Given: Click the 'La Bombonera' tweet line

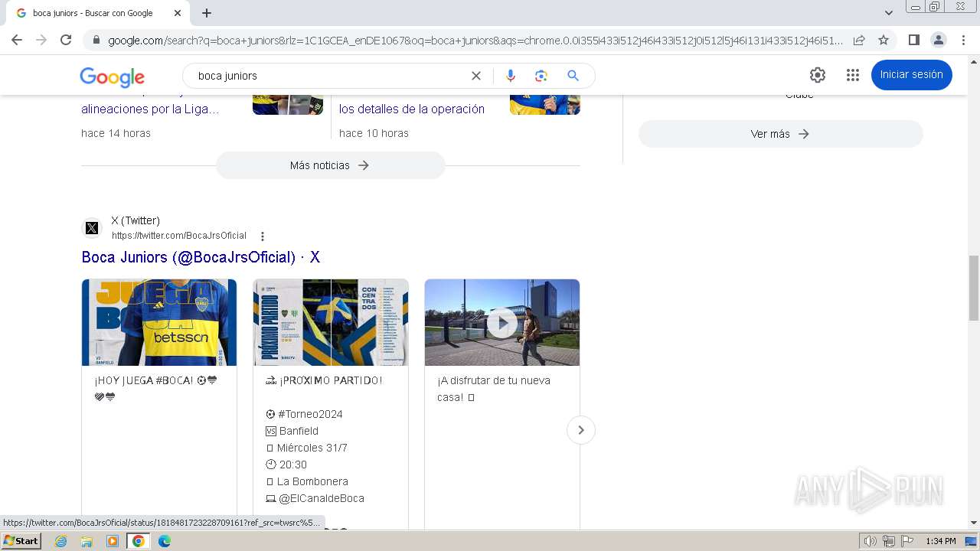Looking at the screenshot, I should [306, 481].
